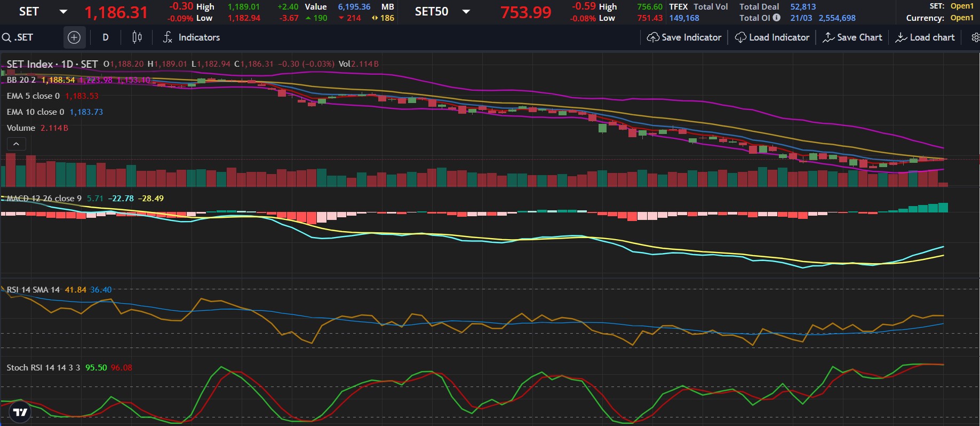Image resolution: width=980 pixels, height=426 pixels.
Task: Collapse the indicator legend with caret button
Action: 16,144
